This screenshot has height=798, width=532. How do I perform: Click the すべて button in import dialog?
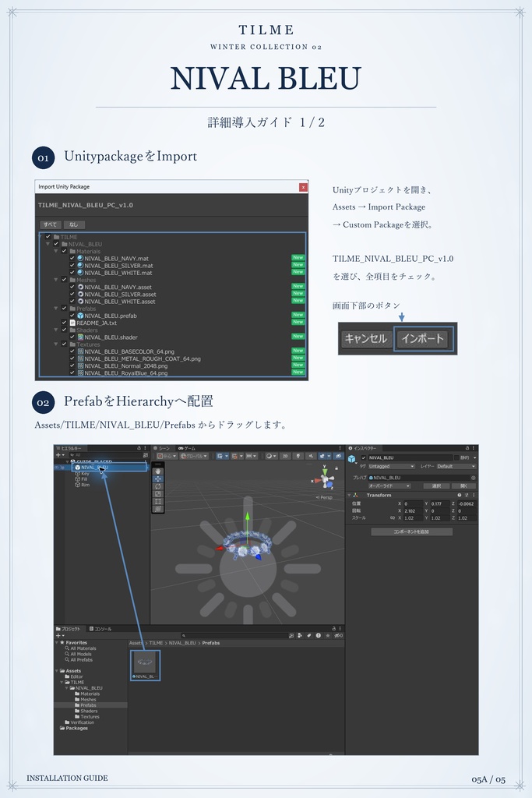[51, 224]
